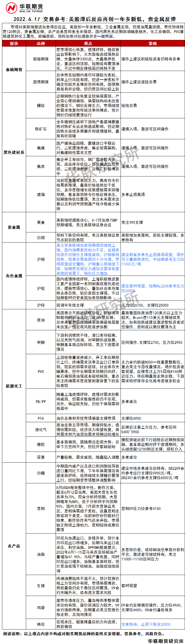The width and height of the screenshot is (185, 644).
Task: Select the 国债期货 product cell
Action: [x=41, y=82]
